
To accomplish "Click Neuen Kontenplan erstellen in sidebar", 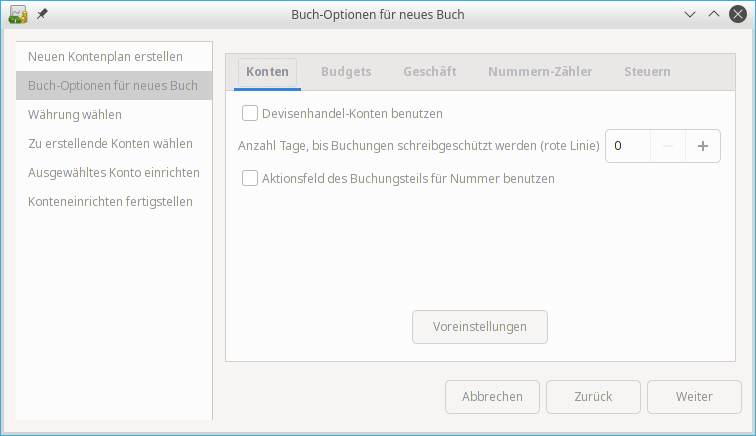I will point(105,56).
